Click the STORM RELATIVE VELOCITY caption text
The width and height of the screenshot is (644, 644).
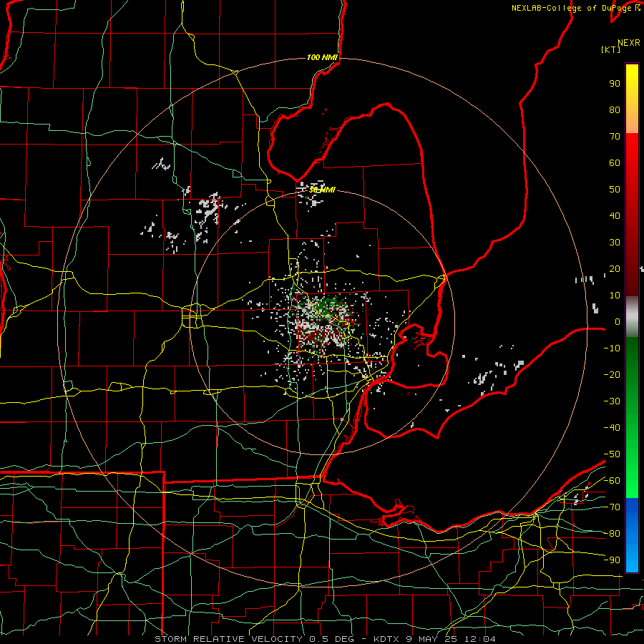click(x=228, y=639)
